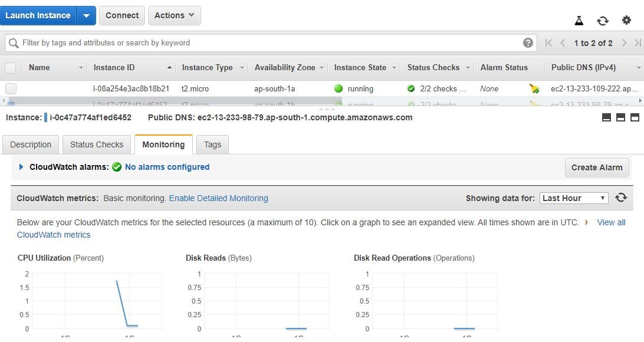Viewport: 644px width, 342px height.
Task: Refresh the instance list with the top refresh icon
Action: 603,21
